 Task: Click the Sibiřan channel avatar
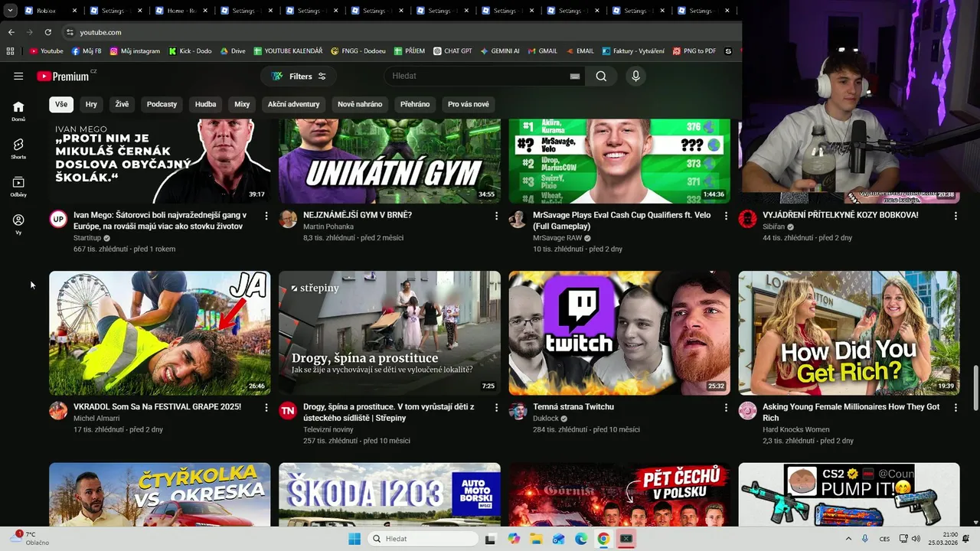click(747, 219)
